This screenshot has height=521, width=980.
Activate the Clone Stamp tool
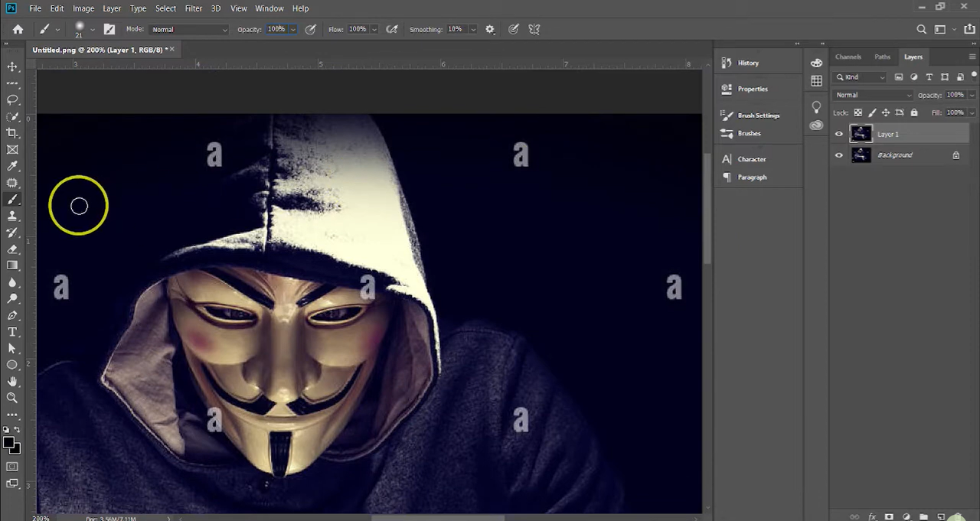point(12,217)
